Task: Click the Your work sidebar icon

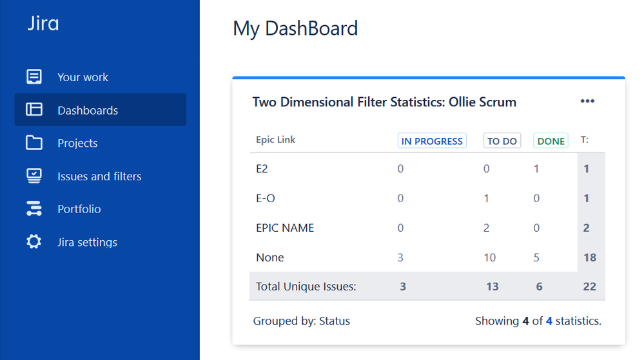Action: click(34, 77)
